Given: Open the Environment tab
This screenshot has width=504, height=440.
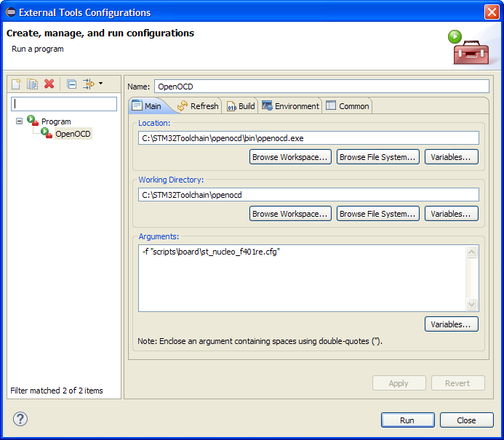Looking at the screenshot, I should pos(291,106).
